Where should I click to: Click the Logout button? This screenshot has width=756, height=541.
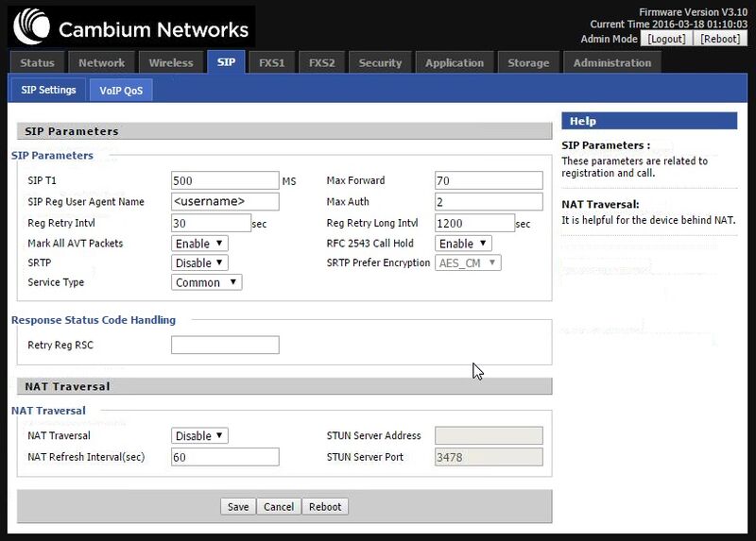666,39
